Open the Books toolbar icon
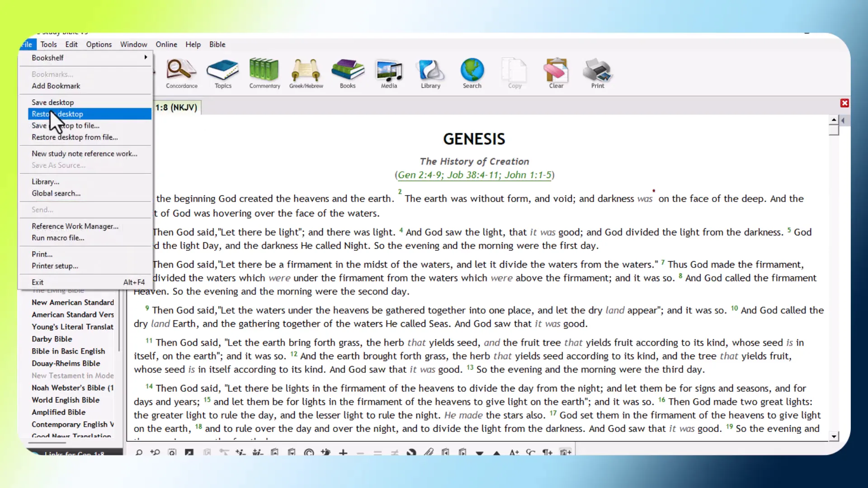 tap(348, 74)
